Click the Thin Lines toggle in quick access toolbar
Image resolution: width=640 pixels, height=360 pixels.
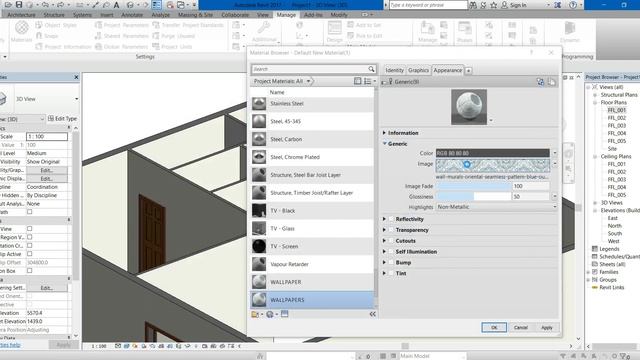(x=156, y=4)
